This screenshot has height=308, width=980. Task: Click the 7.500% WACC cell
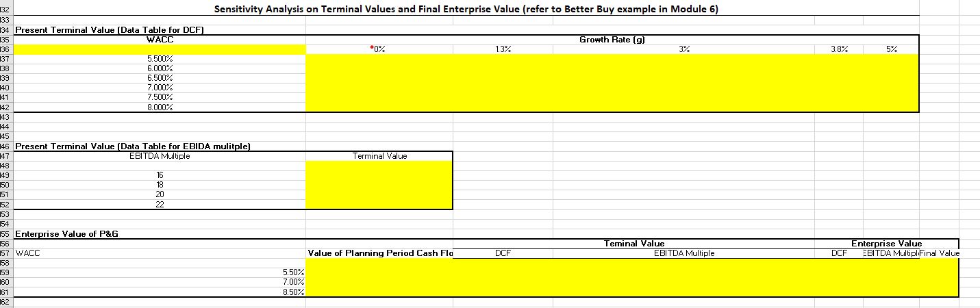click(160, 98)
